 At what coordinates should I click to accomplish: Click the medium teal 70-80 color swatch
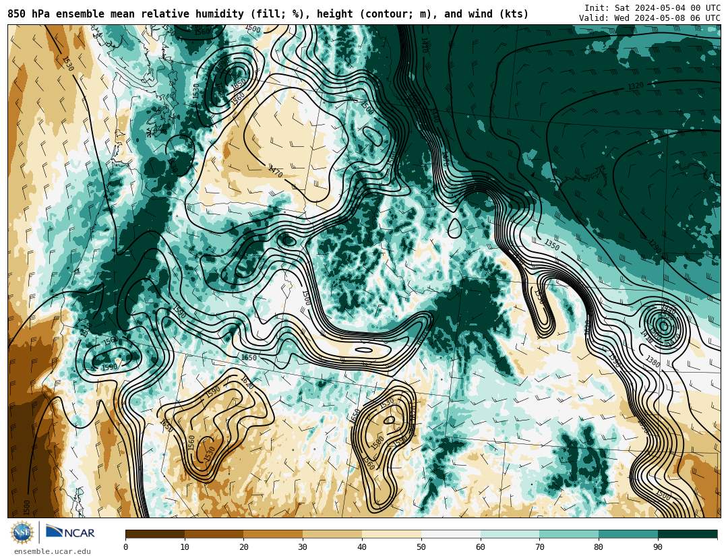[569, 534]
